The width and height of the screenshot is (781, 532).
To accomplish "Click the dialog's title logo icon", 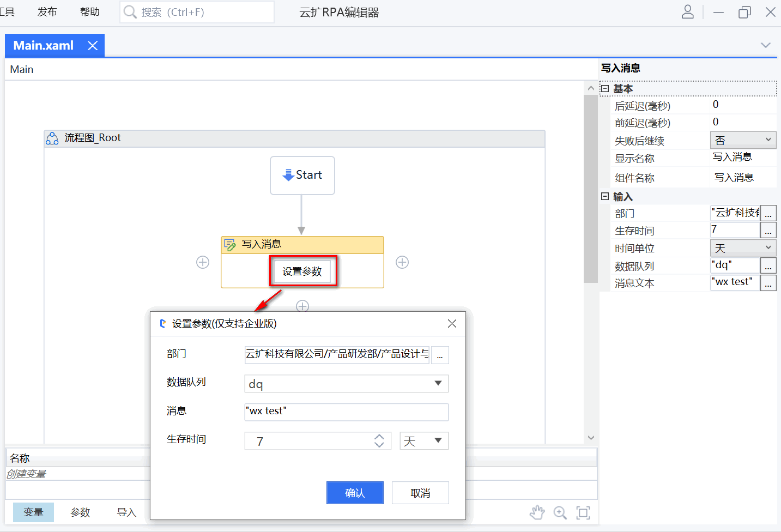I will 162,324.
